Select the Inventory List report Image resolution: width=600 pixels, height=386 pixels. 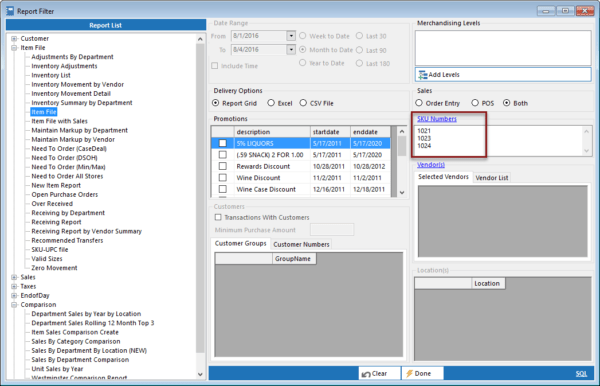51,75
